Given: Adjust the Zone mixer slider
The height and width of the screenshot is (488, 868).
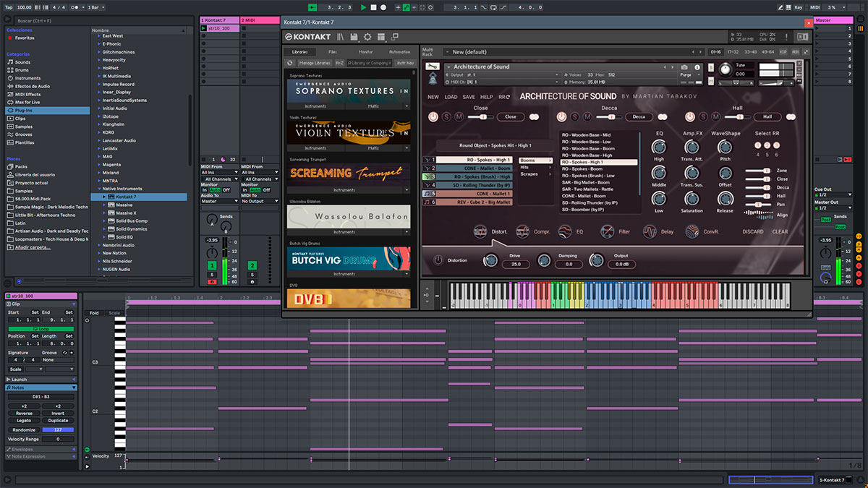Looking at the screenshot, I should pyautogui.click(x=758, y=171).
